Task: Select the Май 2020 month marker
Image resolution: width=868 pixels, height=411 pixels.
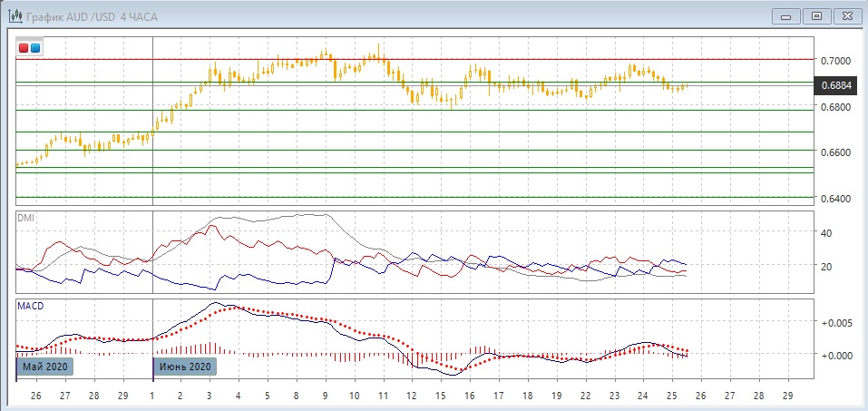Action: click(x=44, y=367)
